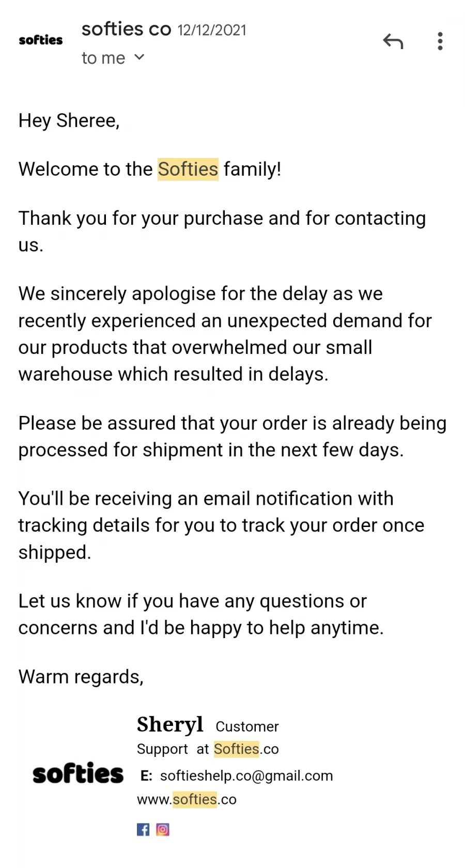Click the highlighted 'Softies' word in welcome line
Image resolution: width=465 pixels, height=868 pixels.
[188, 169]
